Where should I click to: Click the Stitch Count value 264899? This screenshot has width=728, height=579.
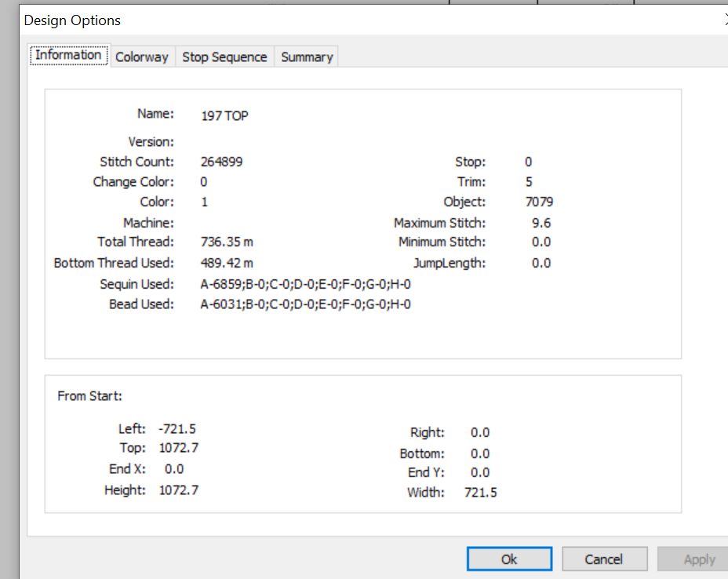click(221, 162)
